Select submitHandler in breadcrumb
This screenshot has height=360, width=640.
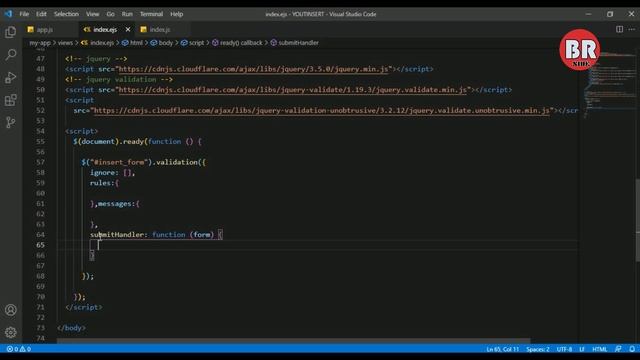click(x=298, y=42)
